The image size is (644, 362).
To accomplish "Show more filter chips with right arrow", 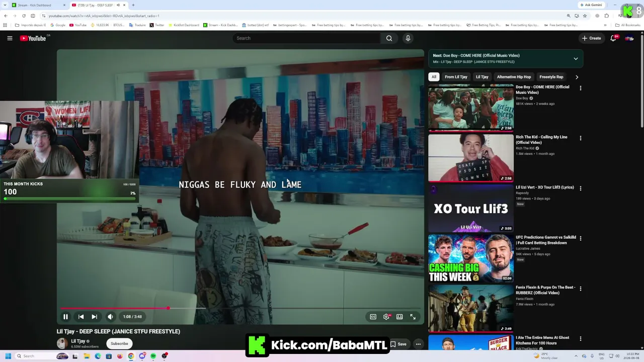I will click(577, 77).
